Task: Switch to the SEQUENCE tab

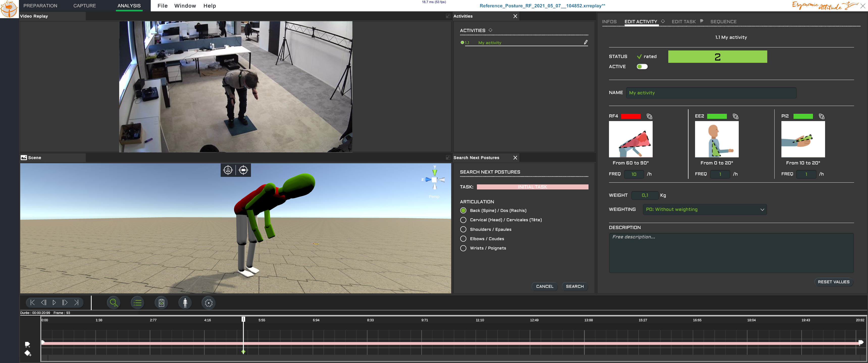Action: (x=723, y=21)
